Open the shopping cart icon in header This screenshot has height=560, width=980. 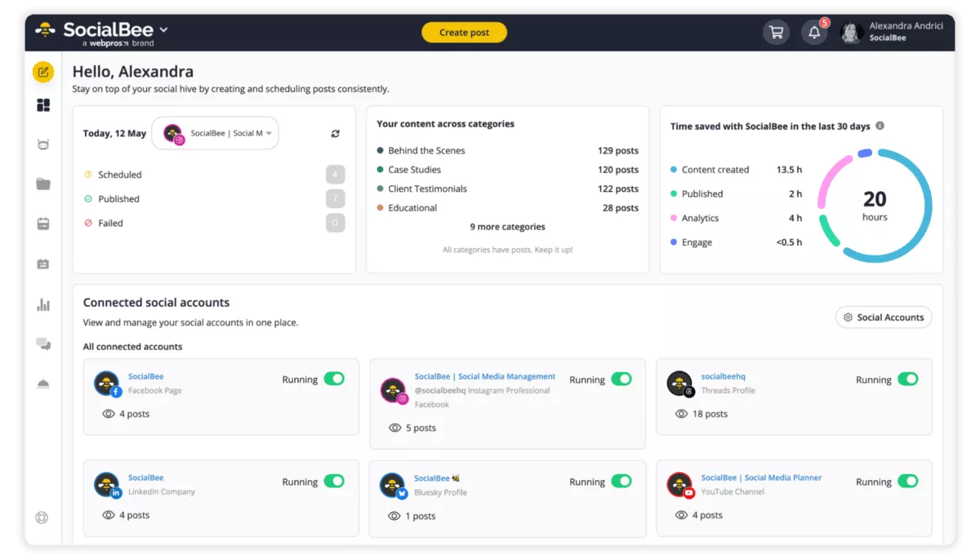pyautogui.click(x=776, y=33)
